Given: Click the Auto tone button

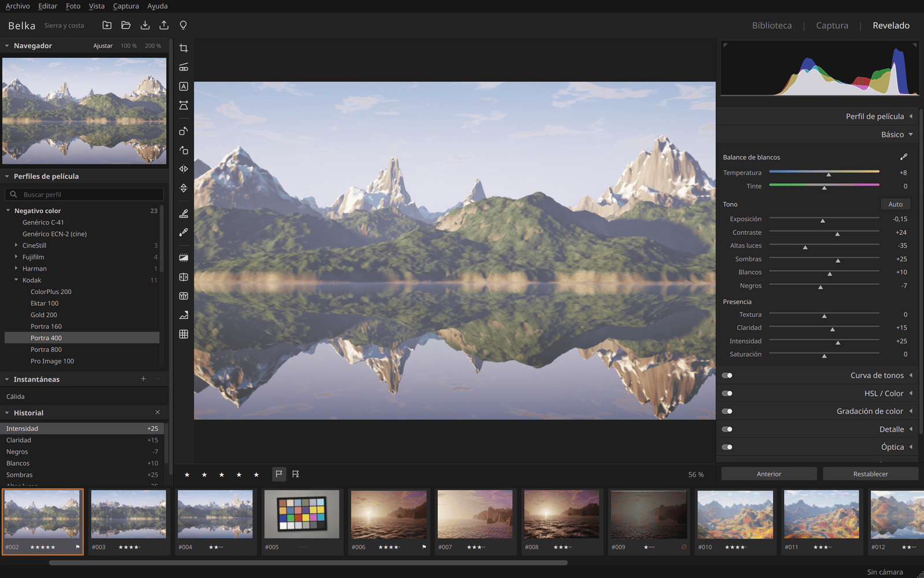Looking at the screenshot, I should tap(895, 204).
